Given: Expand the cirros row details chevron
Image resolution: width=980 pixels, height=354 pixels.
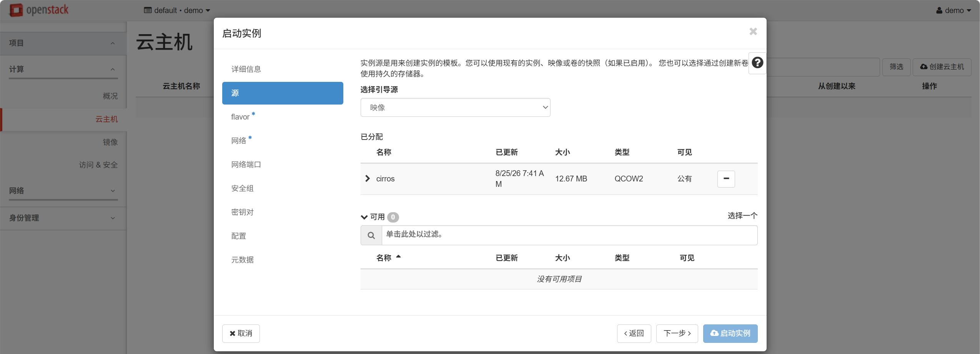Looking at the screenshot, I should (x=368, y=178).
